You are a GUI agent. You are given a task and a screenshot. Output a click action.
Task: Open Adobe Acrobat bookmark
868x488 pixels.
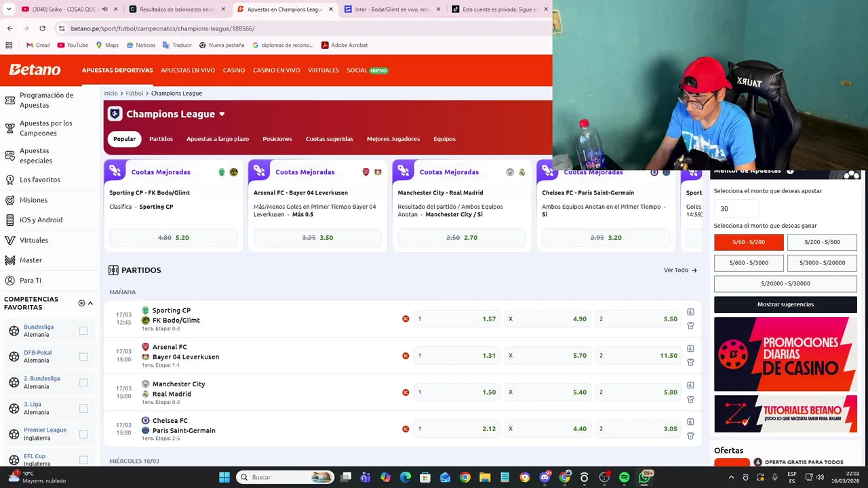pos(344,45)
